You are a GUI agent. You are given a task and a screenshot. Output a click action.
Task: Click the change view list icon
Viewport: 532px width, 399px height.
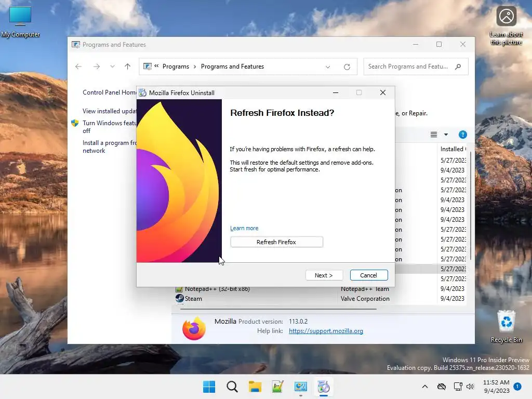point(434,135)
